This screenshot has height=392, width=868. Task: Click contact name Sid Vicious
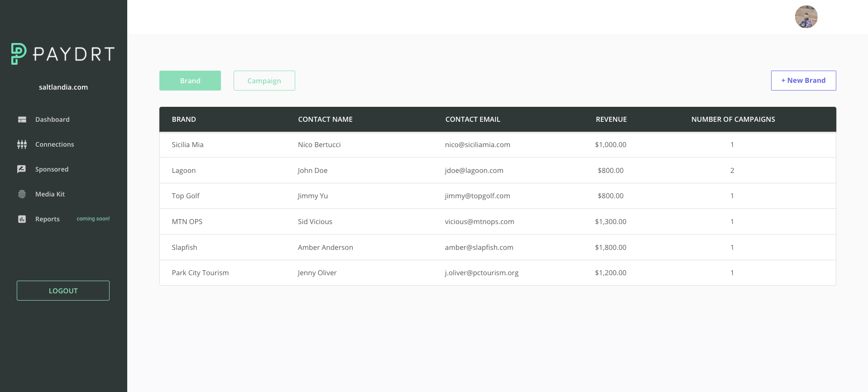[x=315, y=222]
